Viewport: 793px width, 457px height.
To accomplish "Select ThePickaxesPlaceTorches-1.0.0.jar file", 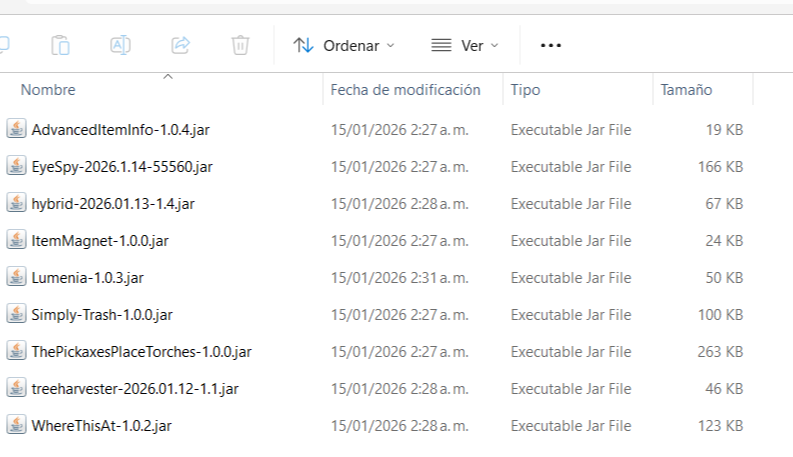I will (x=141, y=351).
